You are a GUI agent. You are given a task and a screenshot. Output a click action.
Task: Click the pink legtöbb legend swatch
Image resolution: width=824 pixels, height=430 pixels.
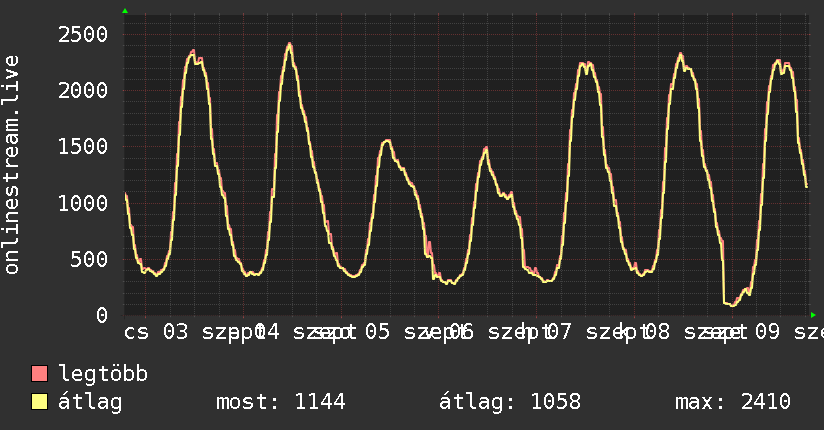[x=39, y=373]
